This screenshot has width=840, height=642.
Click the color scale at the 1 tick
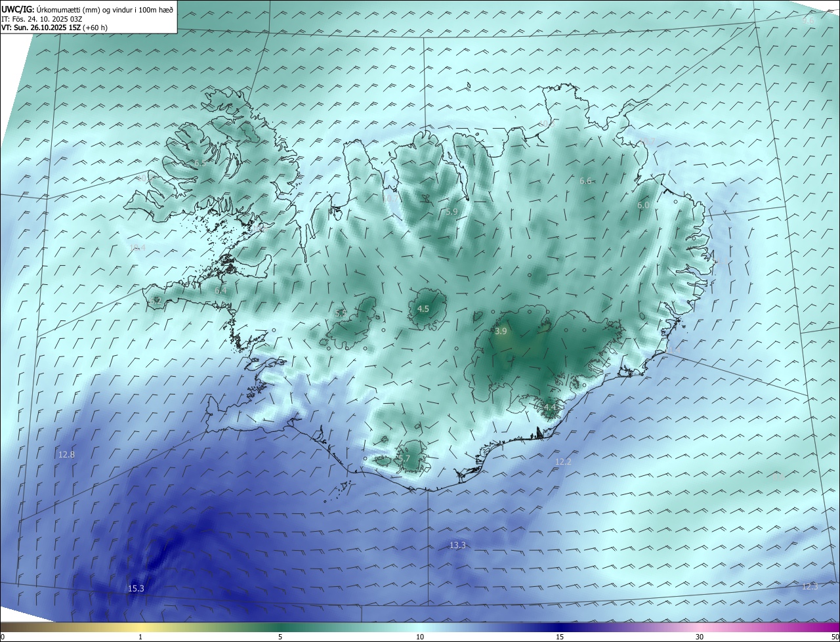(140, 637)
